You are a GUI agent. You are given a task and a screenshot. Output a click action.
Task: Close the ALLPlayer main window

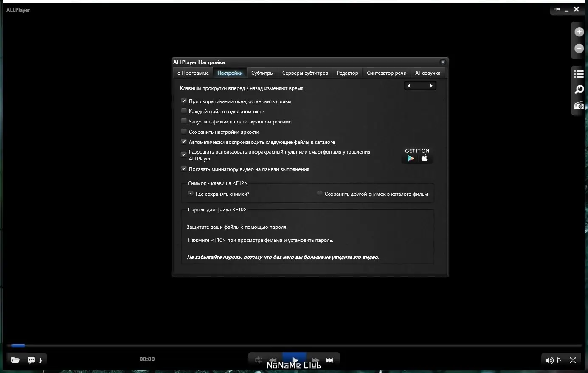tap(576, 9)
